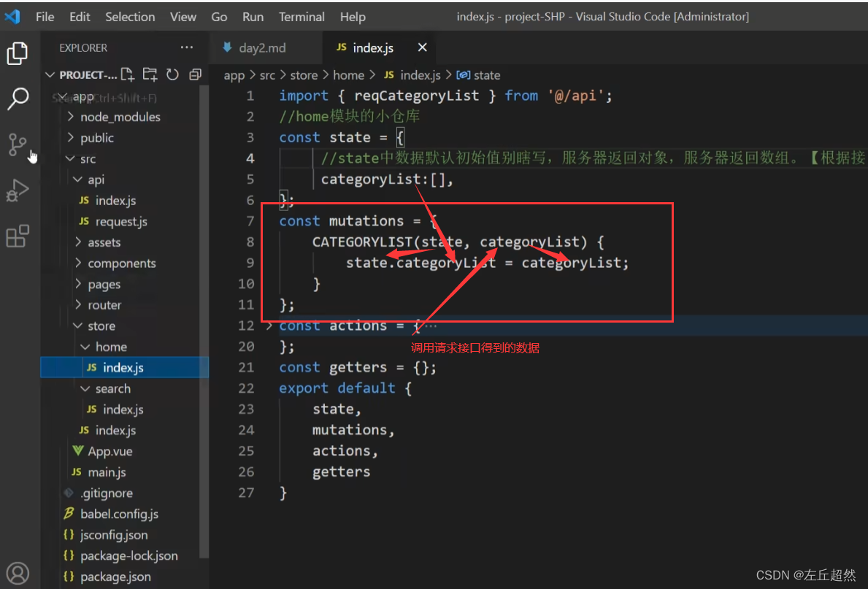Click 'src' in the breadcrumb path

[267, 75]
